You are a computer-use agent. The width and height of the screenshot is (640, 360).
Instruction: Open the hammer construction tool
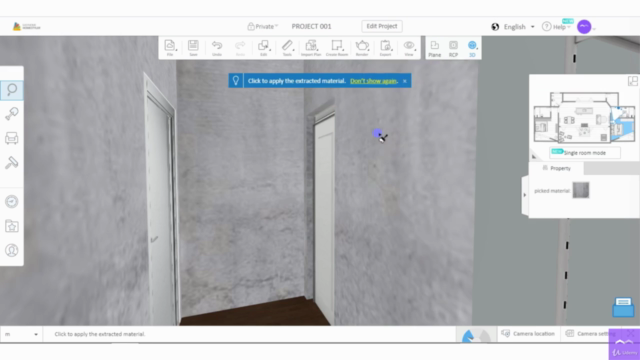tap(12, 163)
